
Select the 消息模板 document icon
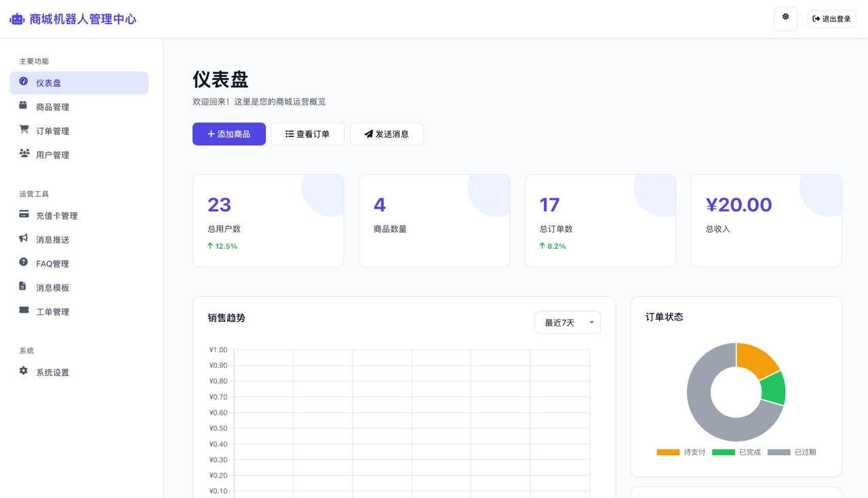pos(23,287)
